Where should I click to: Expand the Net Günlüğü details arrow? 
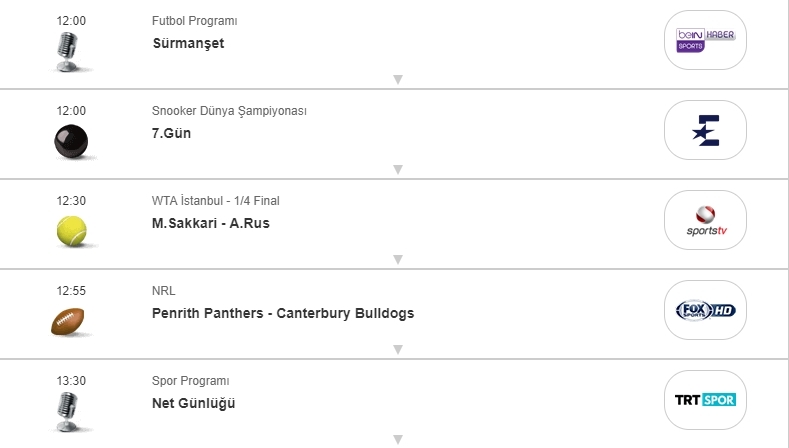(397, 439)
